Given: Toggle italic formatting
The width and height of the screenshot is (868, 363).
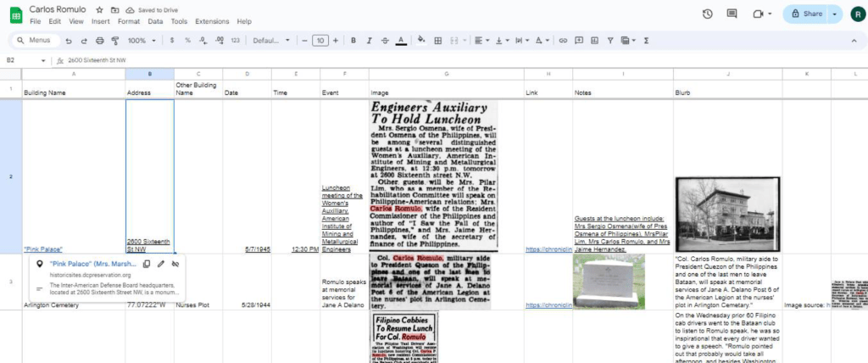Looking at the screenshot, I should [x=369, y=41].
